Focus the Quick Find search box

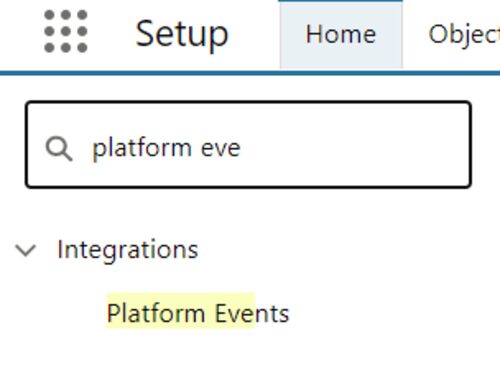pos(248,144)
